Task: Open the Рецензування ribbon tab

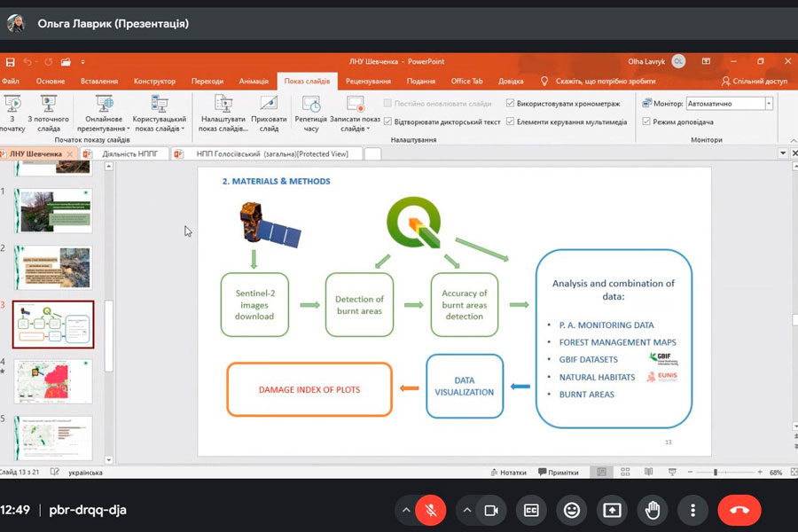Action: click(364, 81)
